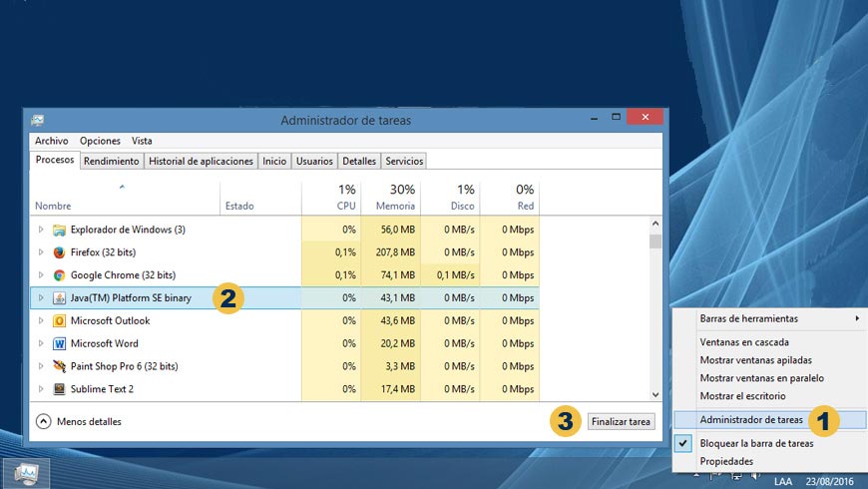Expand the Firefox process group
This screenshot has width=868, height=489.
41,251
